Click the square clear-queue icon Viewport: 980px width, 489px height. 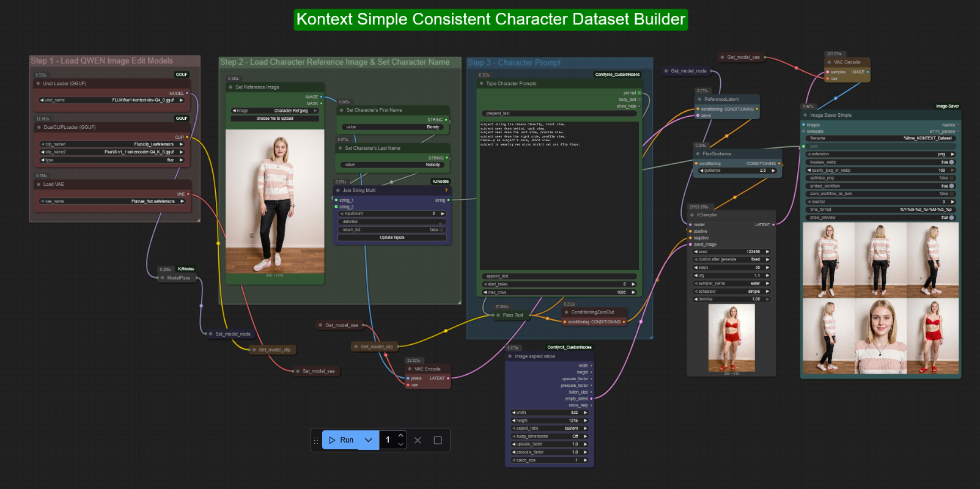[x=438, y=440]
